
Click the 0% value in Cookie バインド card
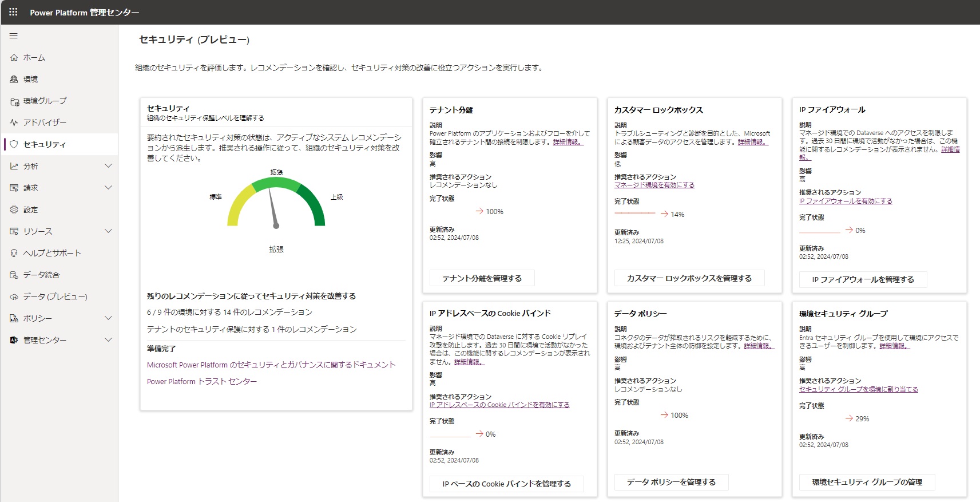click(491, 434)
